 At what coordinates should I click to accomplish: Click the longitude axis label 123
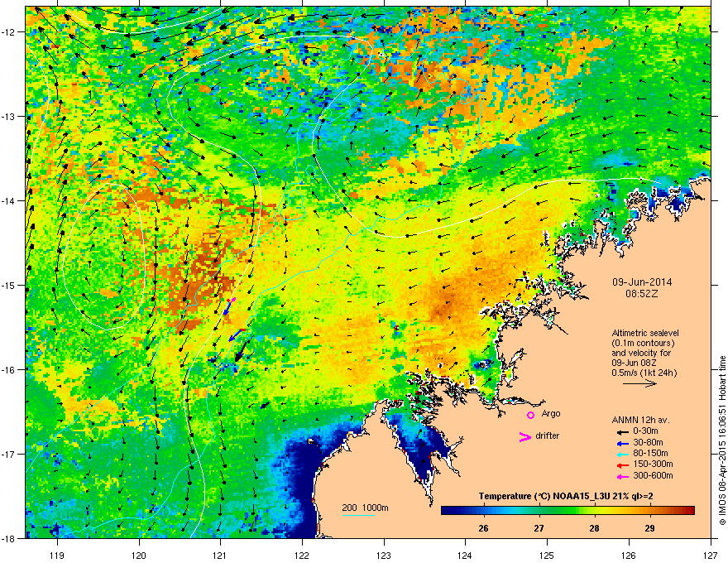click(x=384, y=555)
